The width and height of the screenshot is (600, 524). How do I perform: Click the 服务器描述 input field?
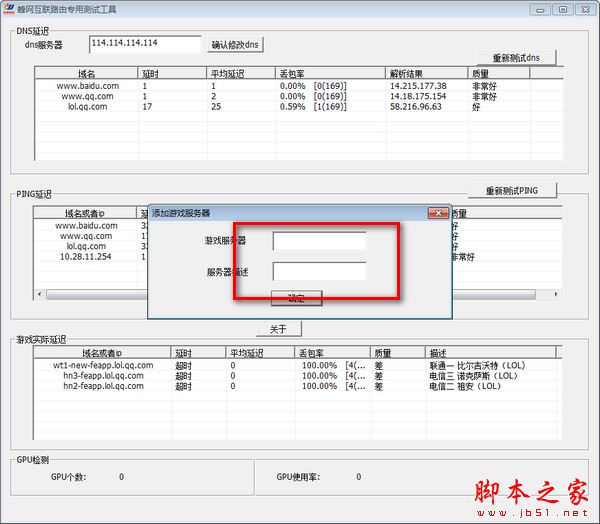click(320, 271)
